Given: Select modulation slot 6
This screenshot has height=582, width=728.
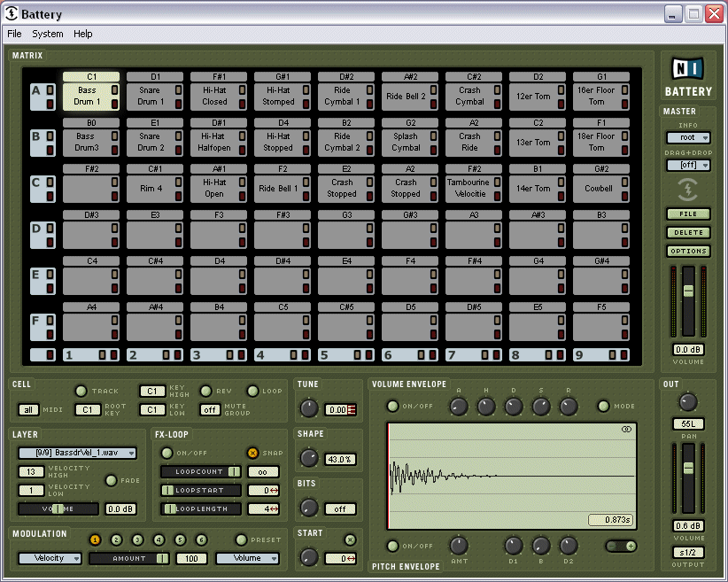Looking at the screenshot, I should click(201, 539).
